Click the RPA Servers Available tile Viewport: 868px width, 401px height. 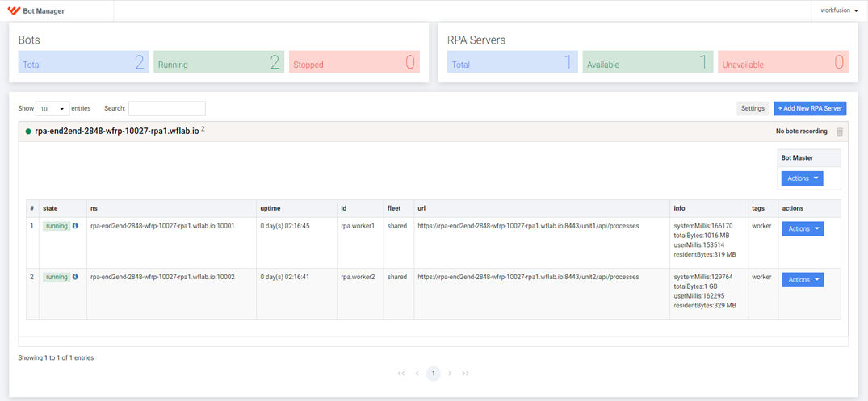click(x=648, y=62)
